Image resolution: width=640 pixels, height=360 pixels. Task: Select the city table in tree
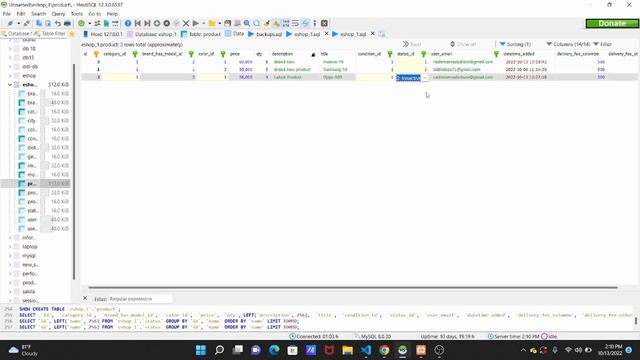[31, 120]
